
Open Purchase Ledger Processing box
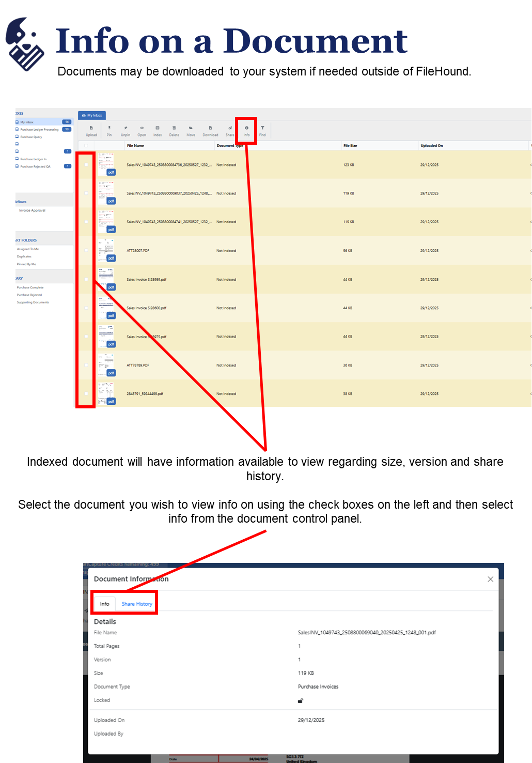pos(39,130)
